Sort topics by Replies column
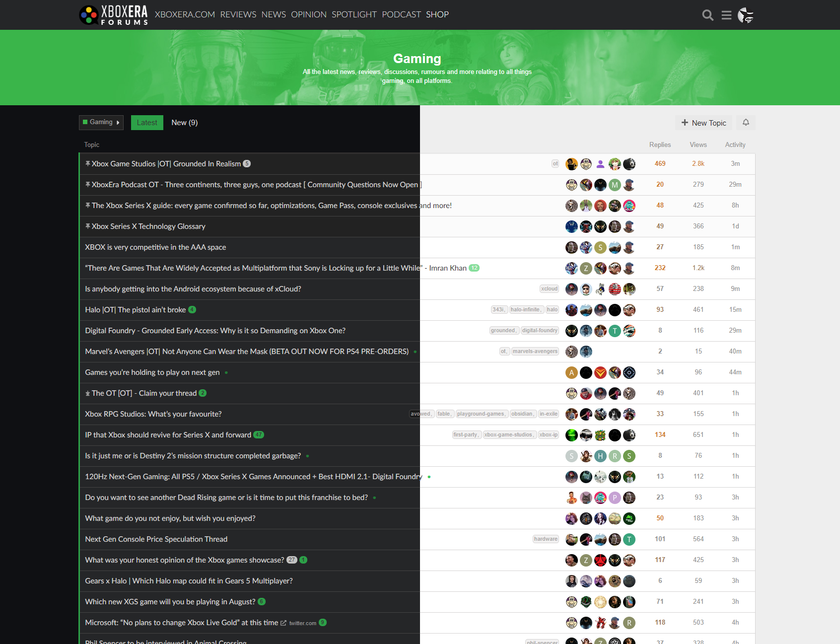Screen dimensions: 840x644 (x=660, y=145)
